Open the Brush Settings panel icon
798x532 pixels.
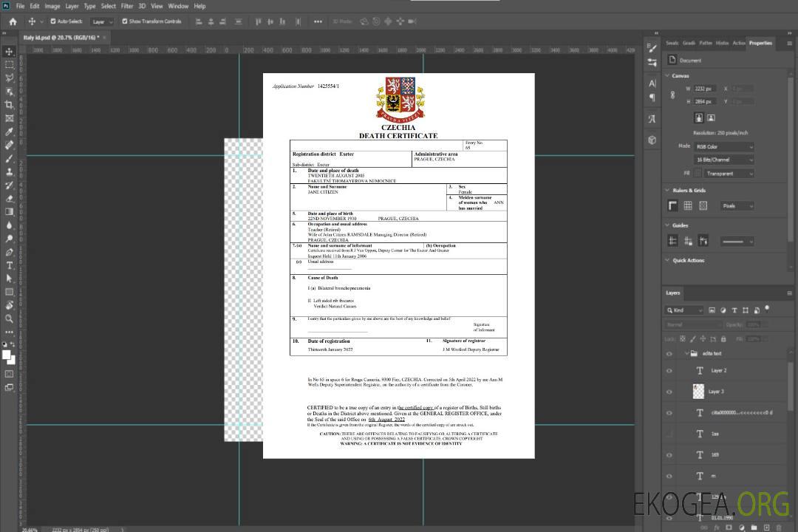point(652,48)
